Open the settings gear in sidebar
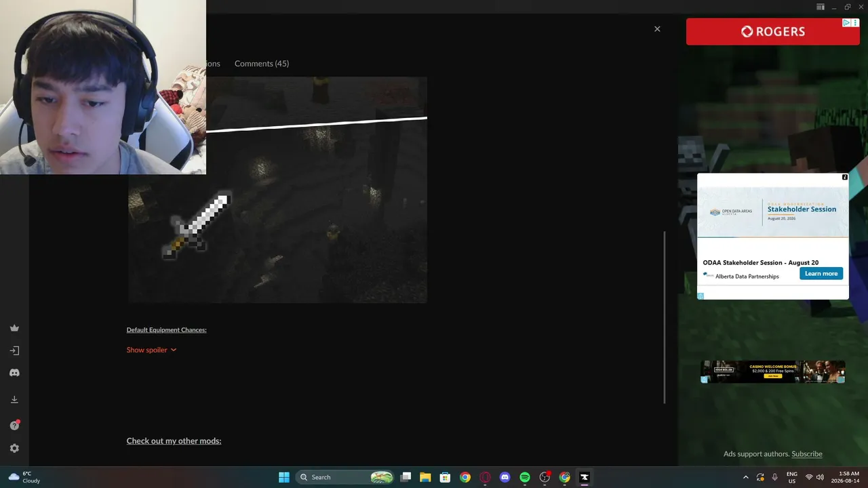The height and width of the screenshot is (488, 868). point(14,448)
